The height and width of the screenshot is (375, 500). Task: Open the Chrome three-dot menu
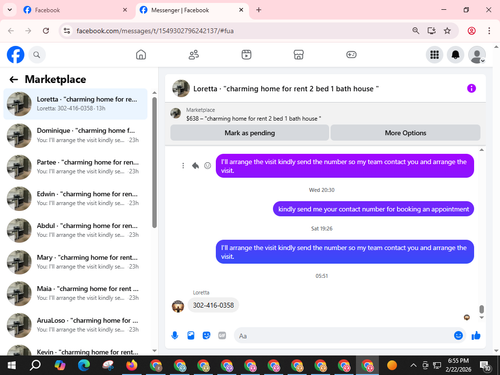489,31
